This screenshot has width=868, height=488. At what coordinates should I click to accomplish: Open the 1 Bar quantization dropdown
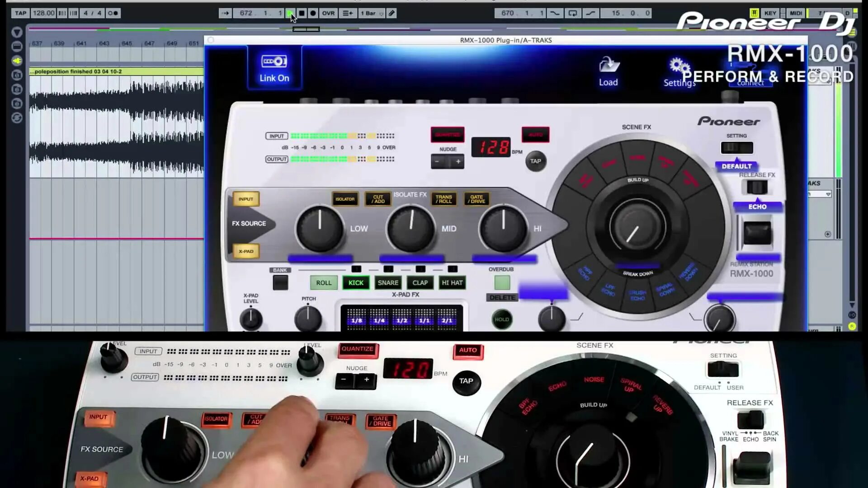click(372, 13)
